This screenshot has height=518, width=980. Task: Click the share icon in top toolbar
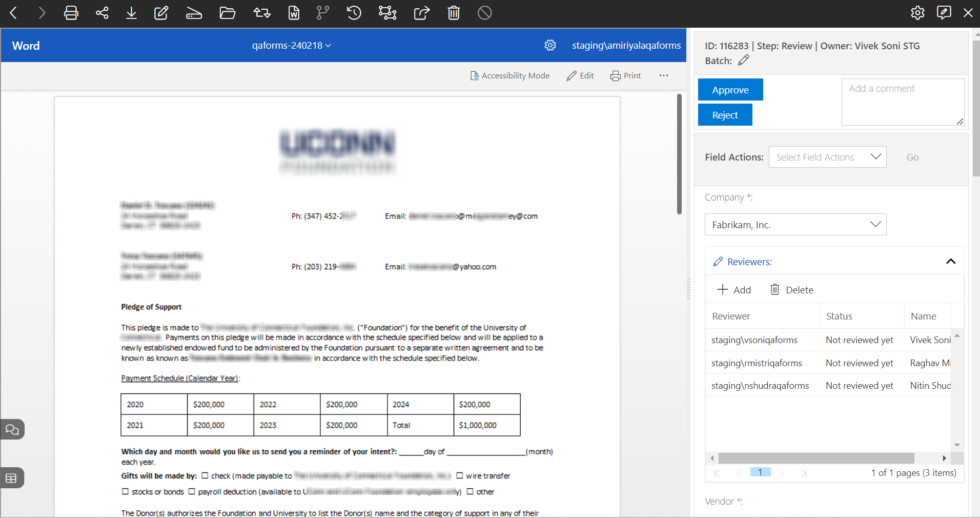tap(102, 13)
